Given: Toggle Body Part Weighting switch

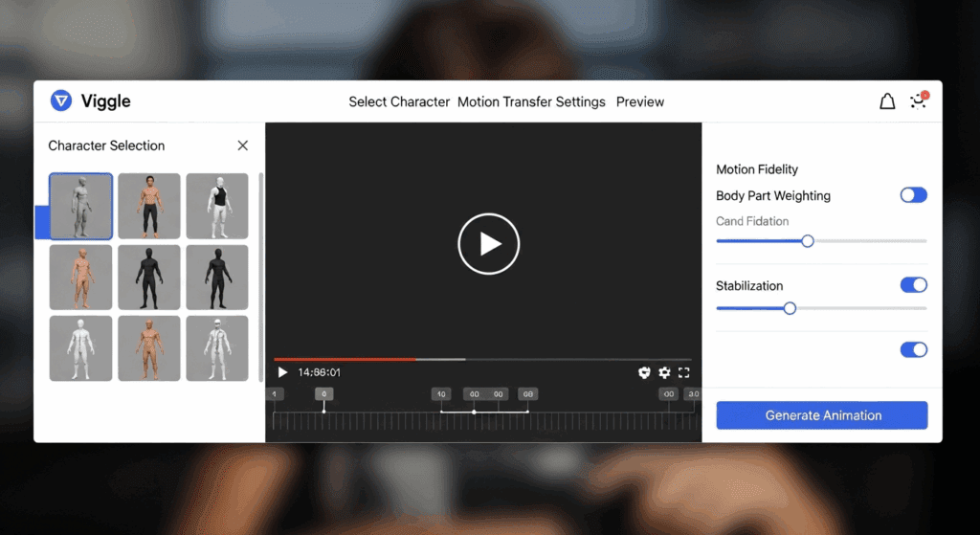Looking at the screenshot, I should click(x=913, y=195).
